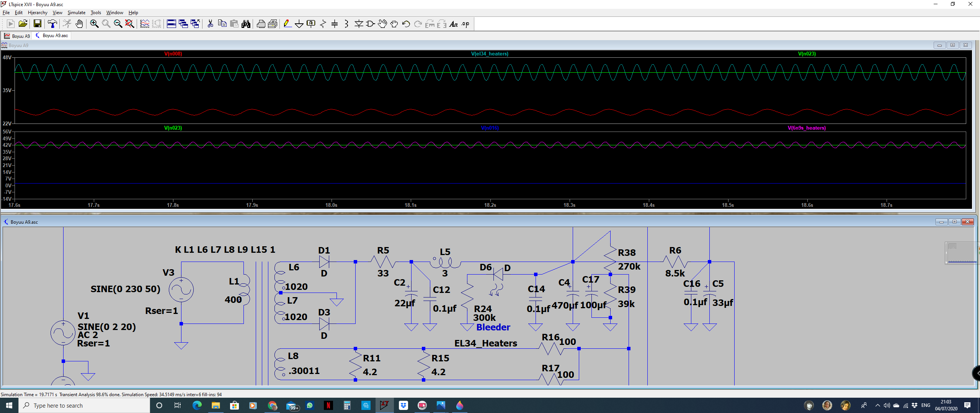Viewport: 980px width, 413px height.
Task: Switch to the Boyuu A9.asc schematic tab
Action: click(x=52, y=36)
